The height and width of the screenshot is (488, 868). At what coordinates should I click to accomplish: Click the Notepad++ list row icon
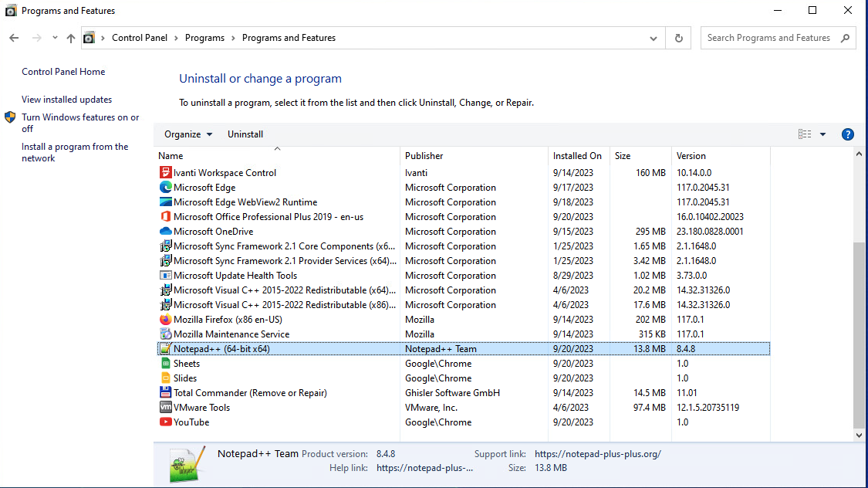click(x=165, y=348)
